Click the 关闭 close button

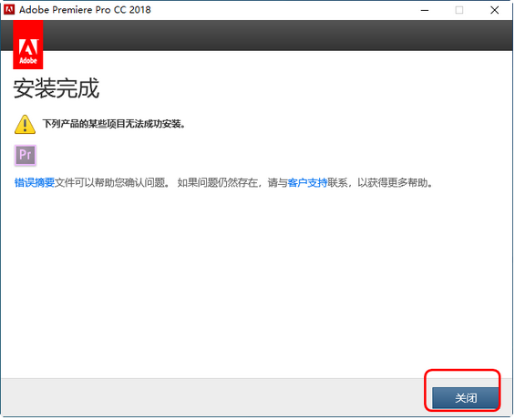(466, 398)
